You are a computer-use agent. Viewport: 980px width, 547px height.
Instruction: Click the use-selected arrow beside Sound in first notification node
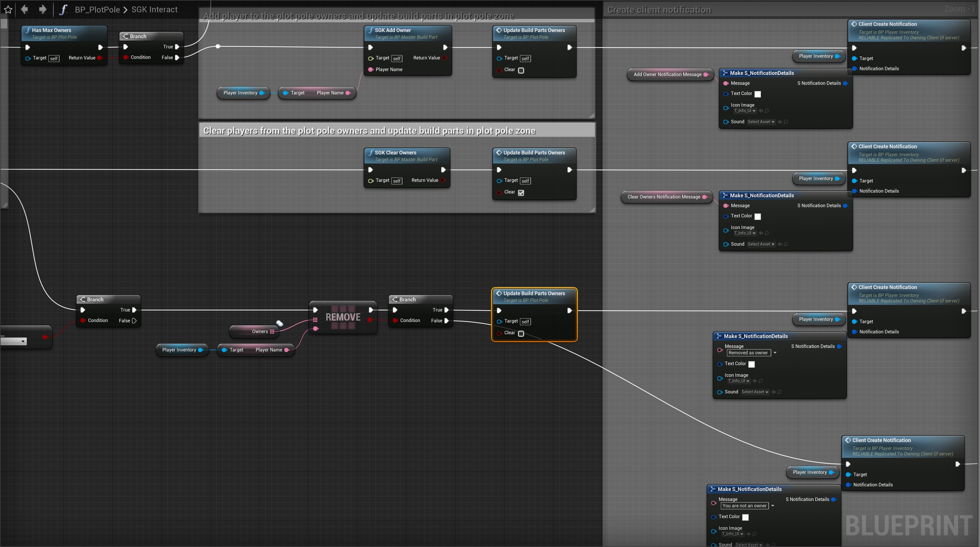tap(780, 122)
